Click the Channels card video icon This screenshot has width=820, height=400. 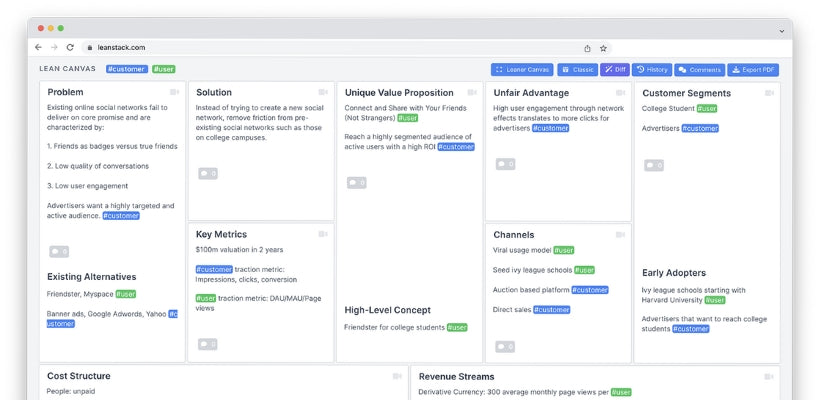pyautogui.click(x=619, y=235)
